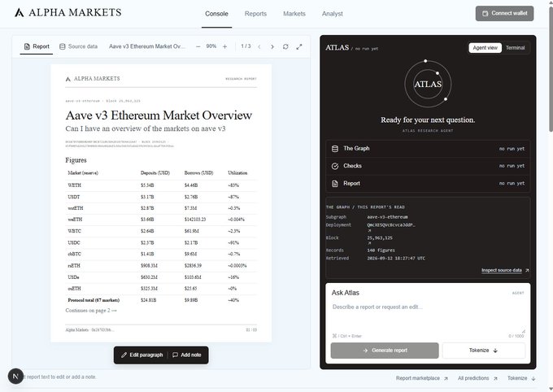Zoom in with the plus icon
The image size is (553, 392).
(224, 46)
